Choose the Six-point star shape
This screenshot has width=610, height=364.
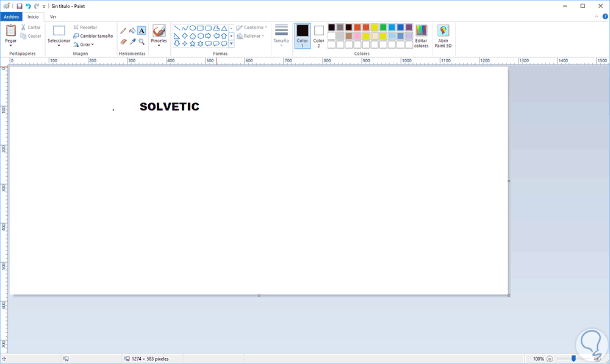200,43
